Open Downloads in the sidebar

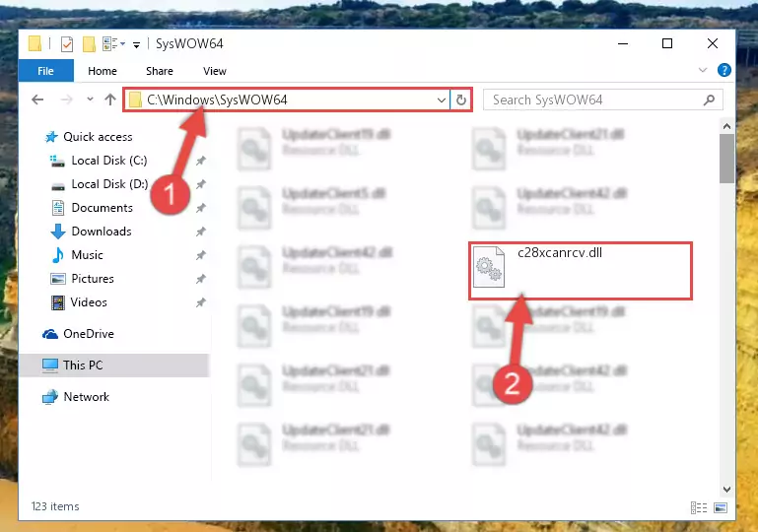pos(102,232)
